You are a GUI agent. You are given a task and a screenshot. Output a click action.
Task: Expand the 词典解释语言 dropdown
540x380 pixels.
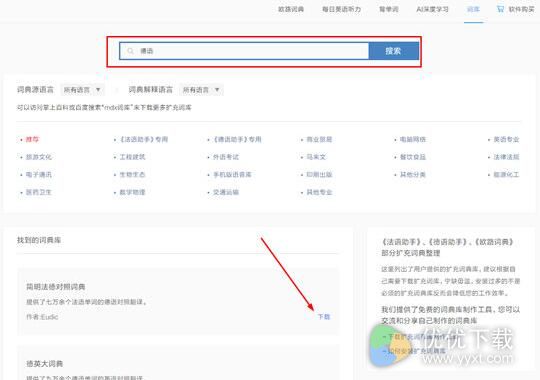coord(201,90)
